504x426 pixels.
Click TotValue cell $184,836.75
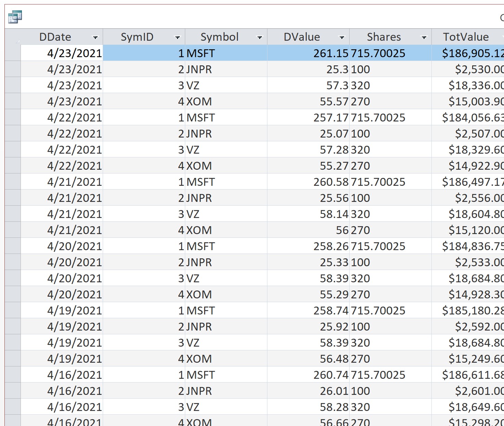468,246
